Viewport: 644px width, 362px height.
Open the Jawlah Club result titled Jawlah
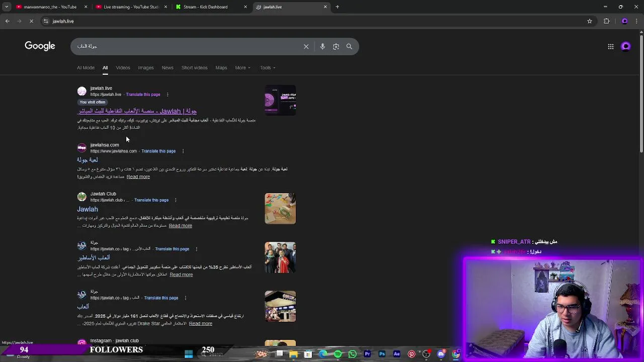click(88, 209)
